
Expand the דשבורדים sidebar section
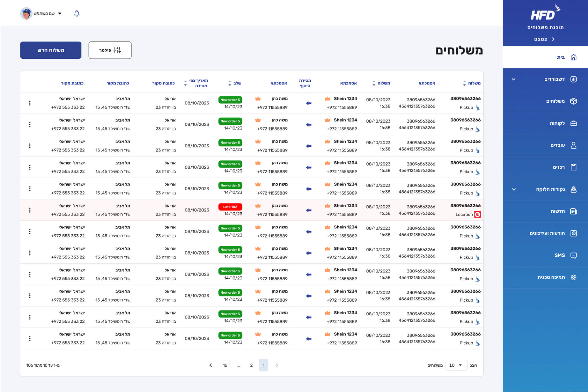click(x=514, y=79)
